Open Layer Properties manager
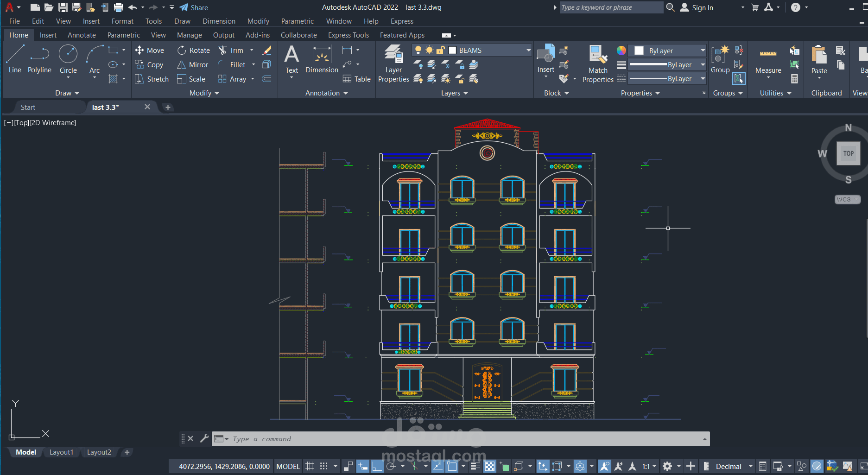Screen dimensions: 868x475 (393, 63)
